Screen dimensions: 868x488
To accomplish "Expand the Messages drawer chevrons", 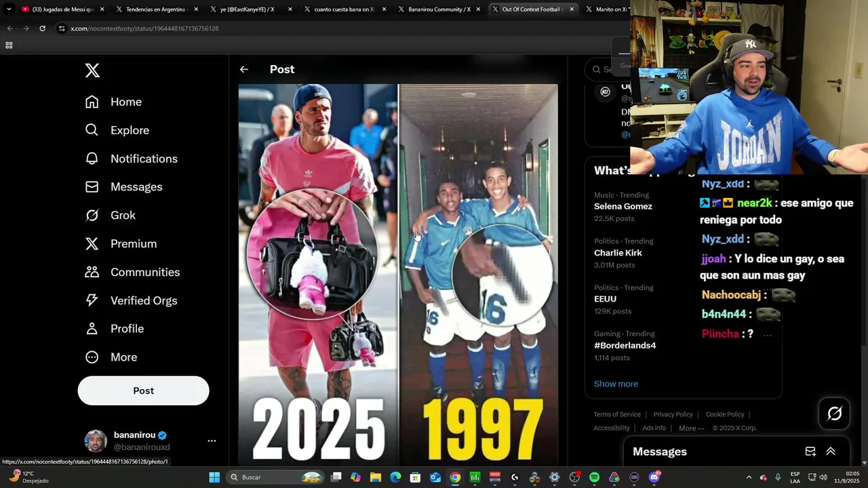I will [x=830, y=451].
